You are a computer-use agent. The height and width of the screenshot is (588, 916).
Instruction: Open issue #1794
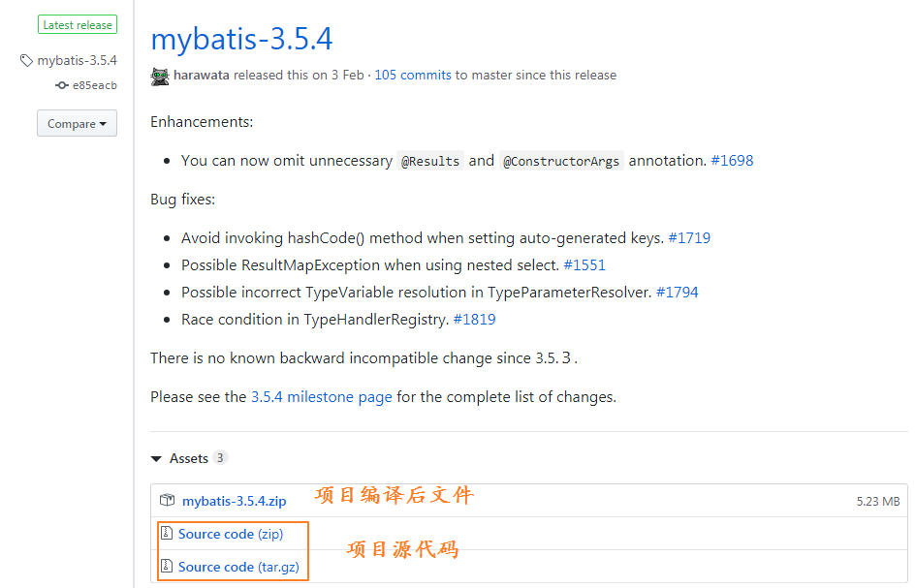(678, 292)
